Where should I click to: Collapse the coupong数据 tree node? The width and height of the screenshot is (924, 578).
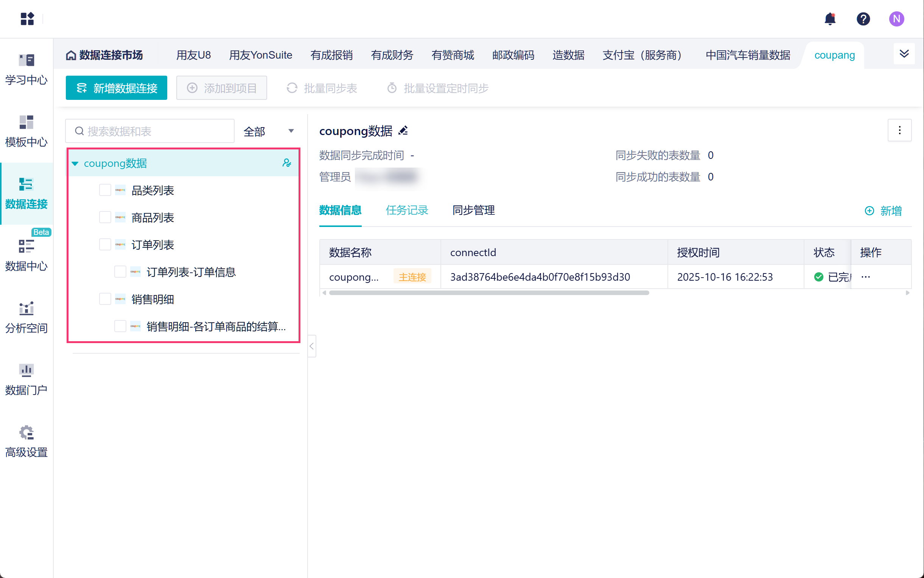point(75,164)
